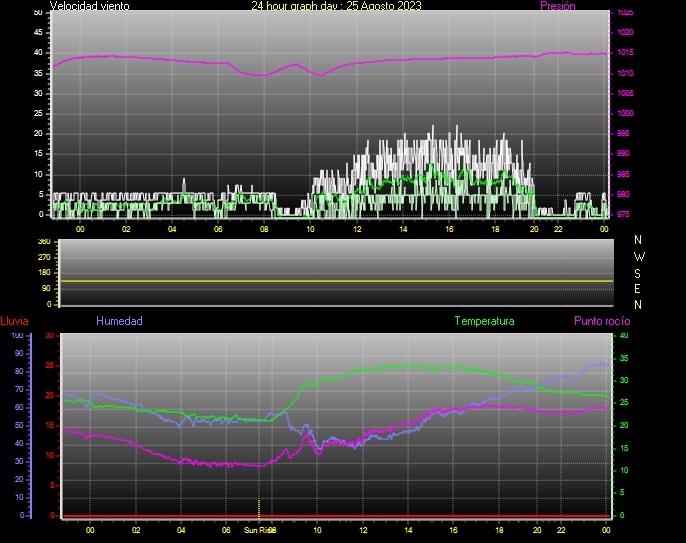This screenshot has height=543, width=686.
Task: Click the 'Velocidad viento' wind speed label
Action: coord(90,6)
